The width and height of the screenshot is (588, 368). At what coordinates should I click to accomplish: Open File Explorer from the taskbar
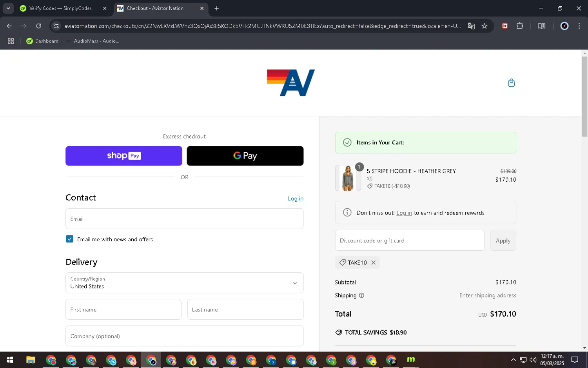coord(31,360)
